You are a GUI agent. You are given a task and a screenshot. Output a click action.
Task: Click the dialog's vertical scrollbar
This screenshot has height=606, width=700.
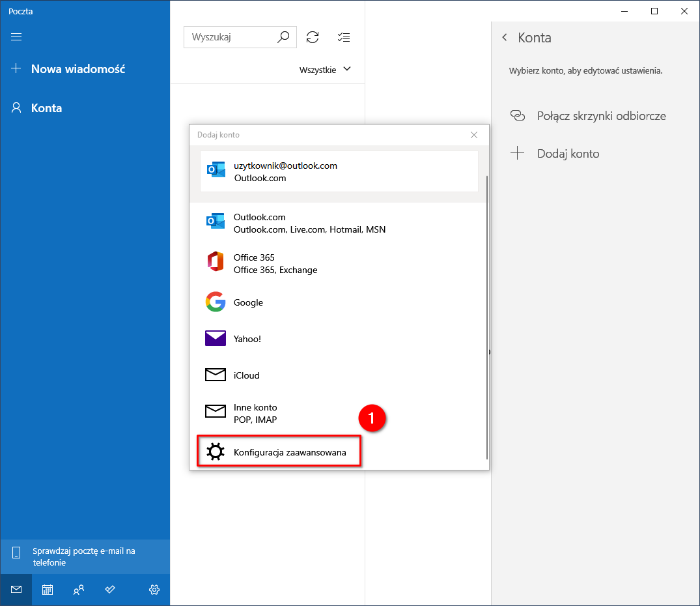tap(486, 317)
